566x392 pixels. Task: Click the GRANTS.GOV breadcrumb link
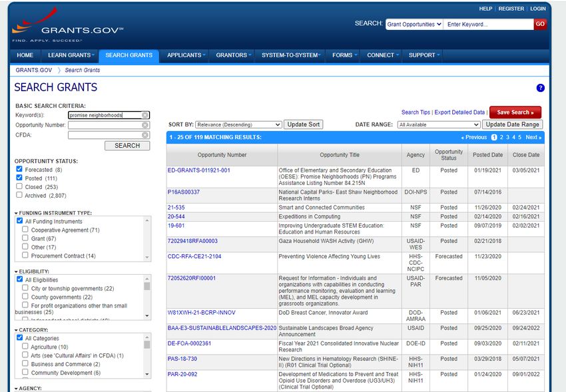coord(33,70)
